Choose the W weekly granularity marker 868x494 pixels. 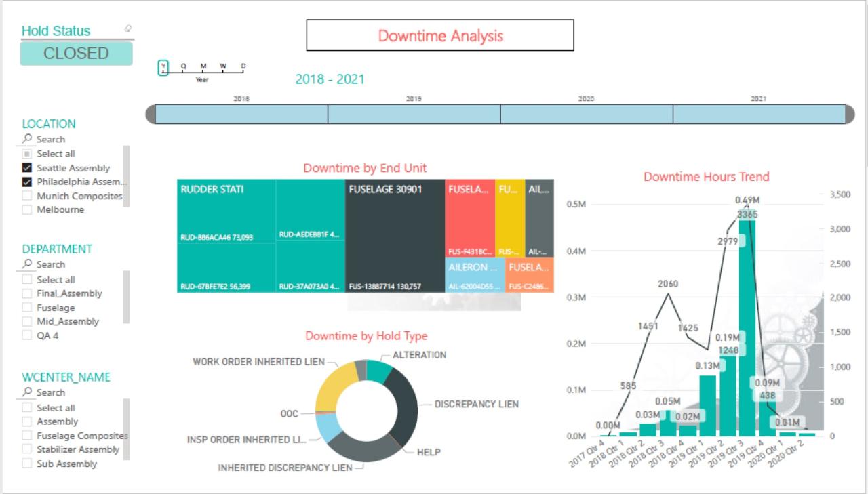(222, 66)
